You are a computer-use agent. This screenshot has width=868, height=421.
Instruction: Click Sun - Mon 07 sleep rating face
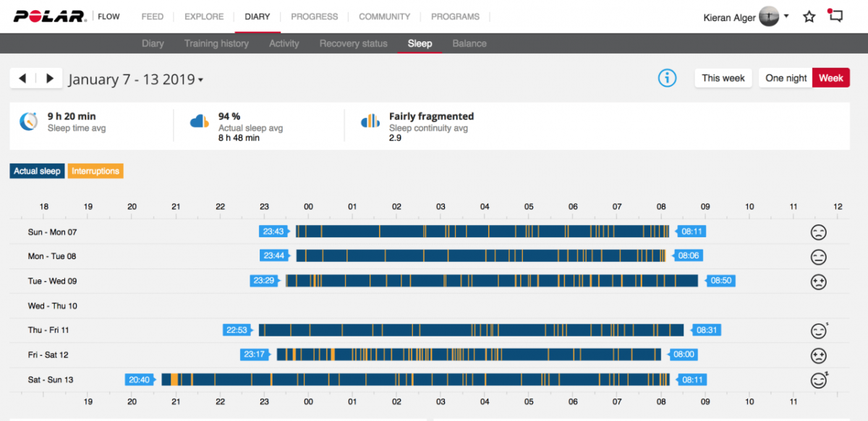pos(818,232)
